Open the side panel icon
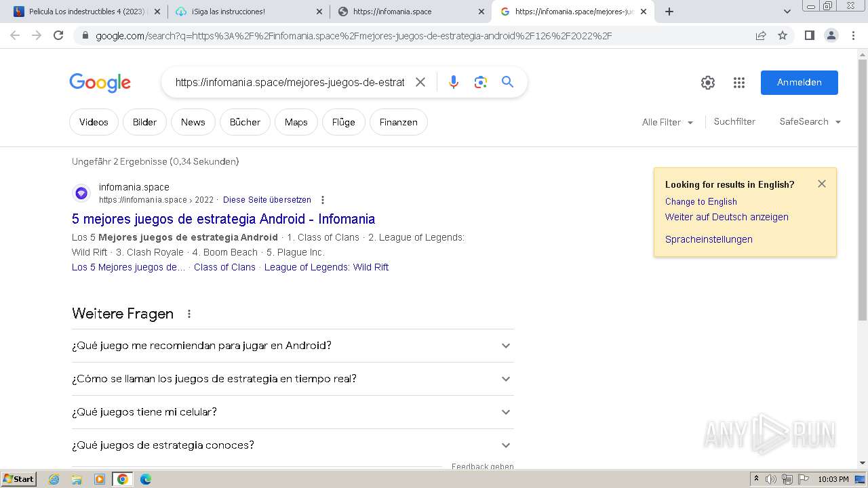 809,35
